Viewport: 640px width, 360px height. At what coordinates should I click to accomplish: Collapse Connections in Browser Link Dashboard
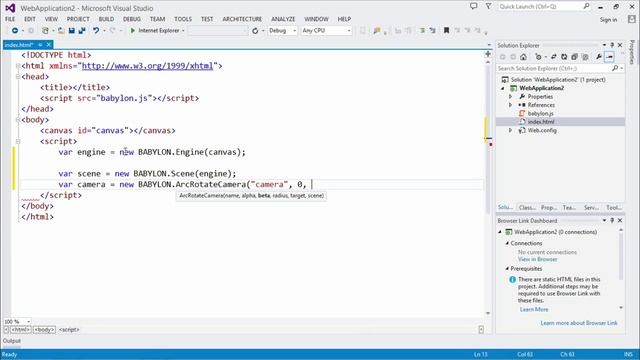point(507,243)
